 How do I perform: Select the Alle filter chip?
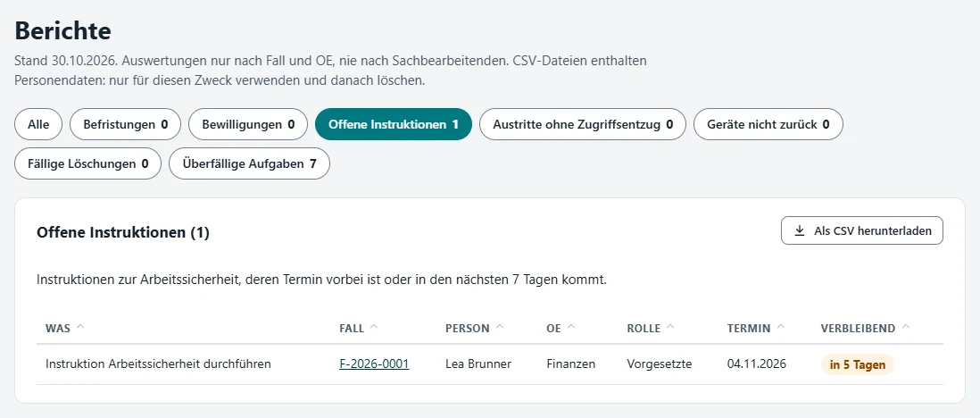coord(38,124)
